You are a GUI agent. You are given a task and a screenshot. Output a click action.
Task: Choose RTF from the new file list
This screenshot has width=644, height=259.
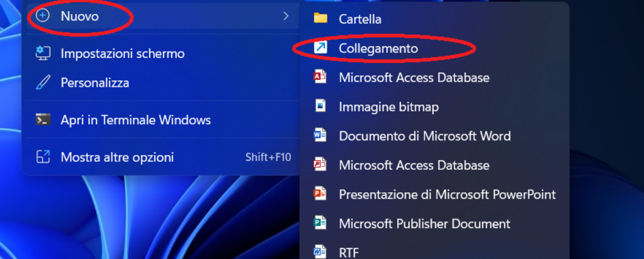click(x=348, y=252)
